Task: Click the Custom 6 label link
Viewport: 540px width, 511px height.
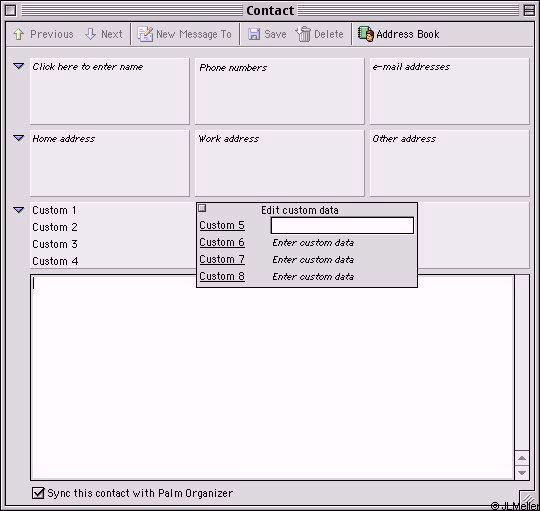Action: coord(222,242)
